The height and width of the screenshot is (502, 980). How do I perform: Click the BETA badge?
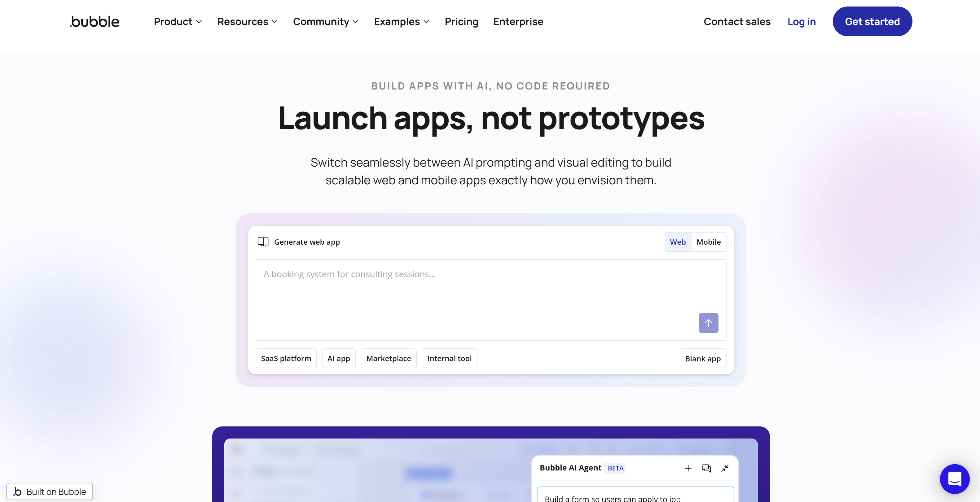[x=615, y=468]
